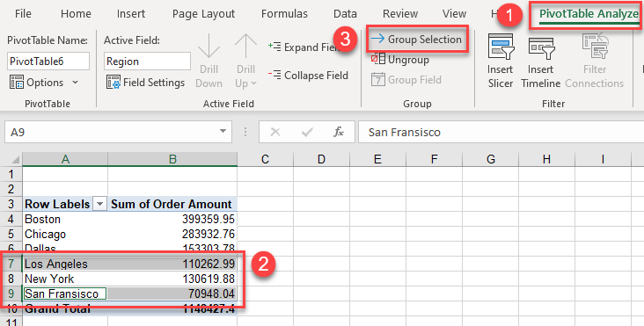Click the Active Field box showing Region
The width and height of the screenshot is (644, 326).
click(147, 62)
